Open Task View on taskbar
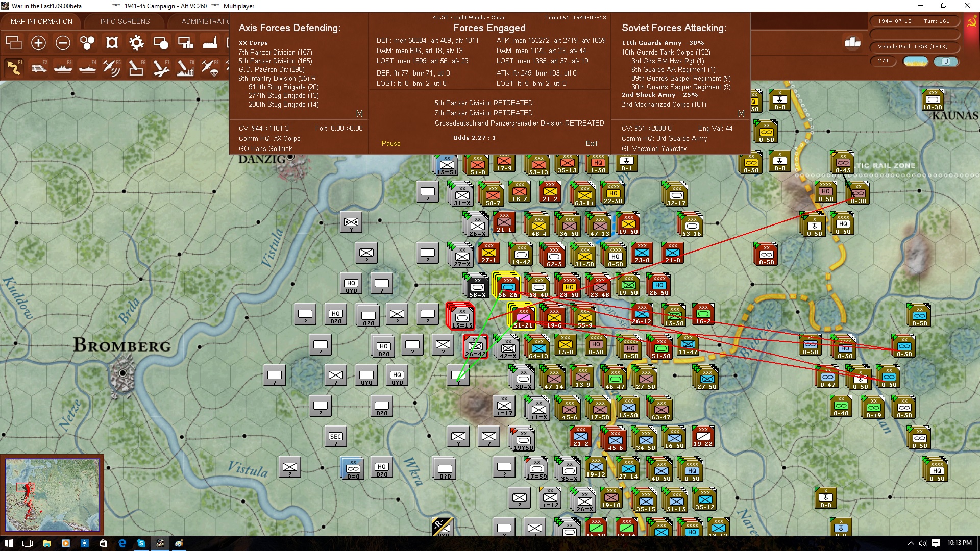Image resolution: width=980 pixels, height=551 pixels. point(28,543)
